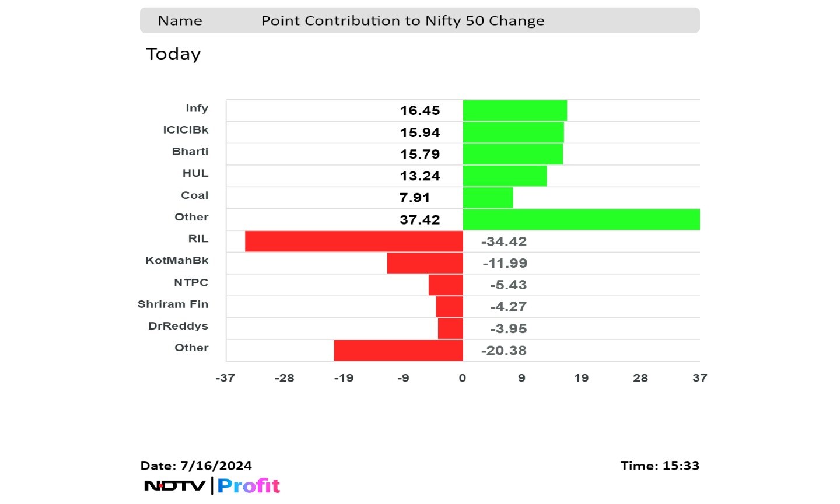
Task: Pick the green Coal bar
Action: pos(488,198)
